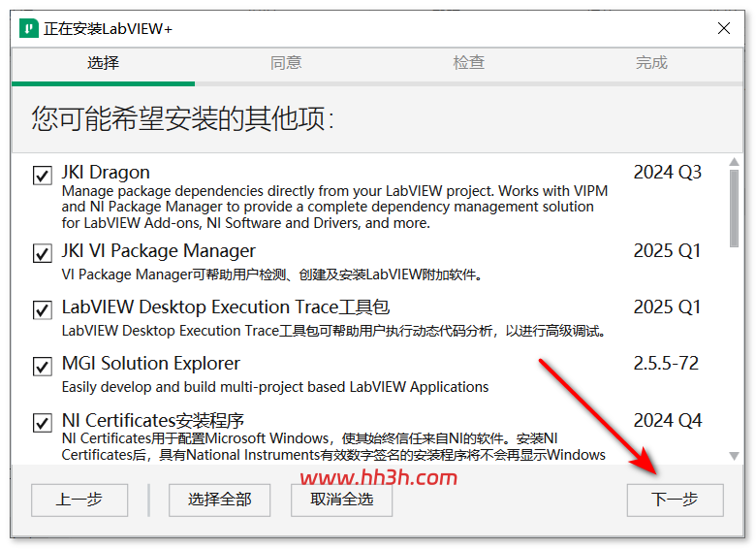Click the 2024 Q4 version text

coord(667,420)
